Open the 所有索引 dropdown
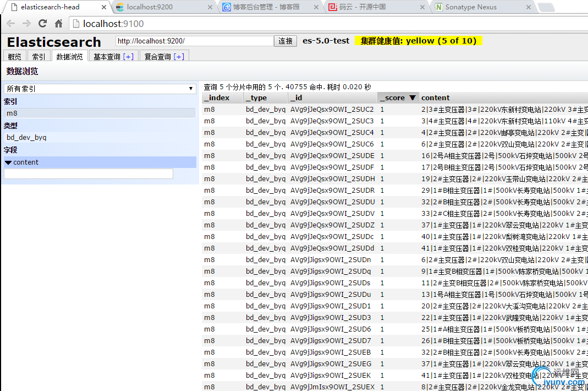This screenshot has width=588, height=391. point(100,89)
